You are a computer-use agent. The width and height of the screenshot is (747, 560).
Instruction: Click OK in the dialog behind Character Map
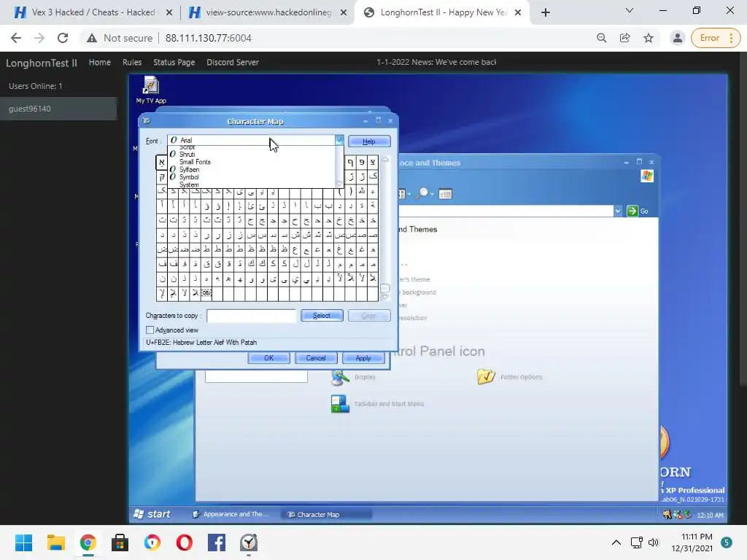point(268,358)
